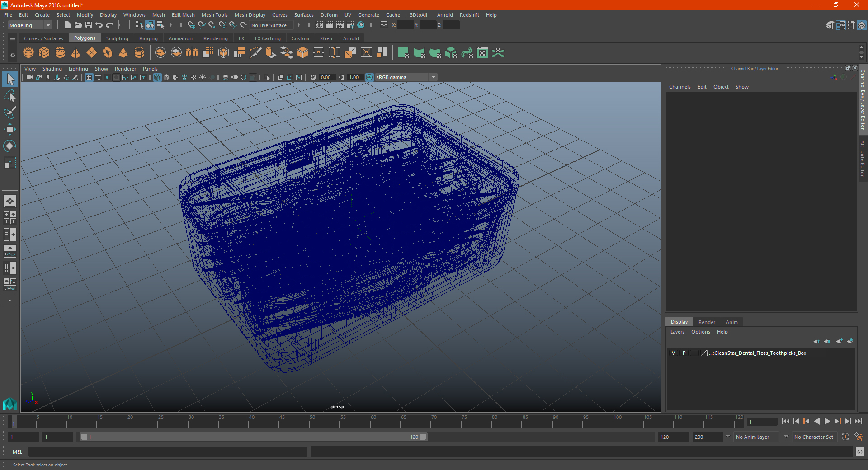
Task: Click the current frame field
Action: (x=762, y=422)
